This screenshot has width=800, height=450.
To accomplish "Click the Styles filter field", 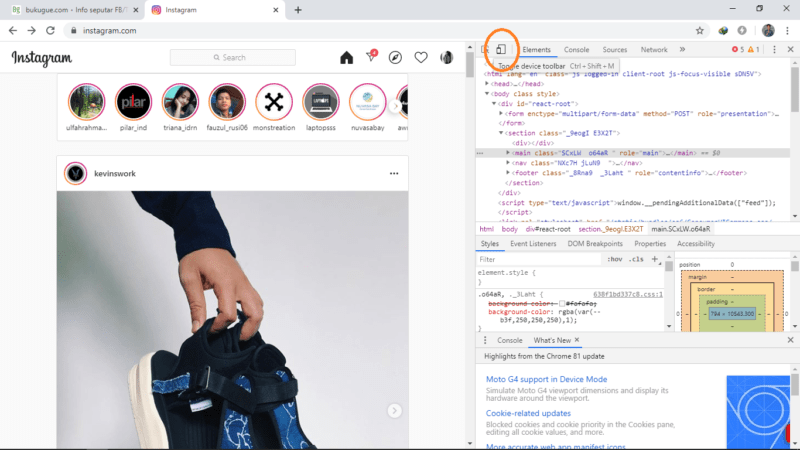I will (540, 259).
